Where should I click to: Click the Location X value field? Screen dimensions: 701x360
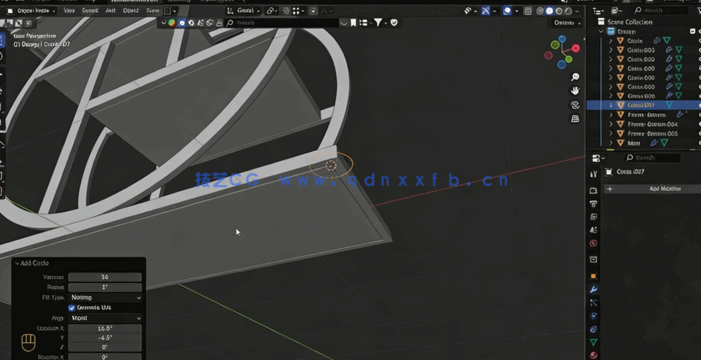click(x=105, y=328)
